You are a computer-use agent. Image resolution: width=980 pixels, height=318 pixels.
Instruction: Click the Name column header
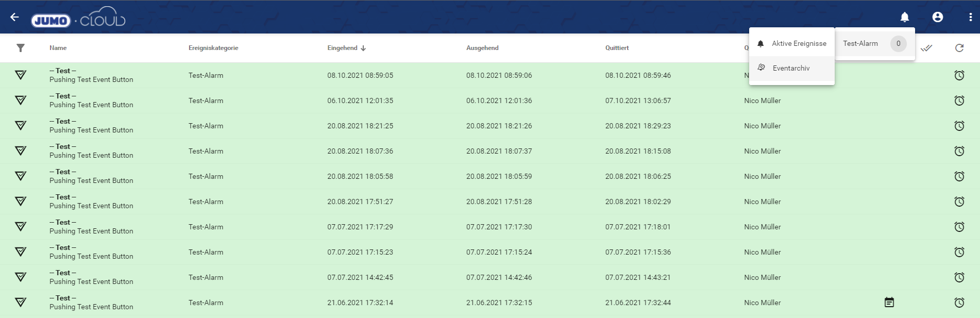pyautogui.click(x=58, y=48)
